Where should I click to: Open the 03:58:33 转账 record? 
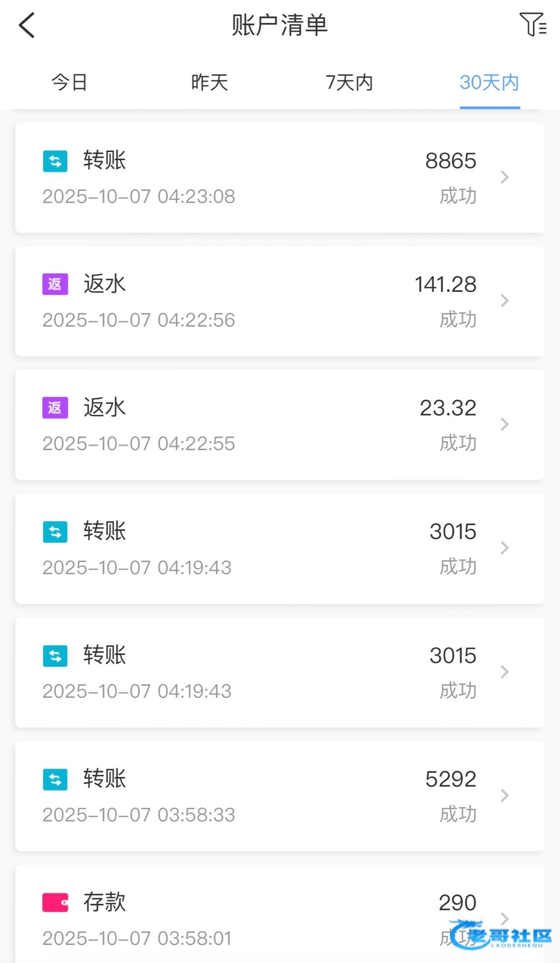click(x=280, y=796)
